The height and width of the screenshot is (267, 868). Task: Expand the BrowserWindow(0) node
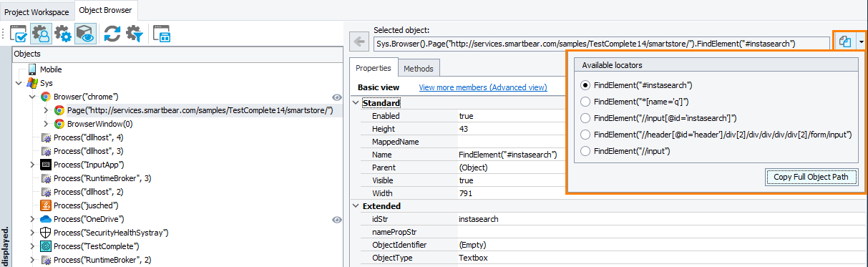click(x=46, y=124)
